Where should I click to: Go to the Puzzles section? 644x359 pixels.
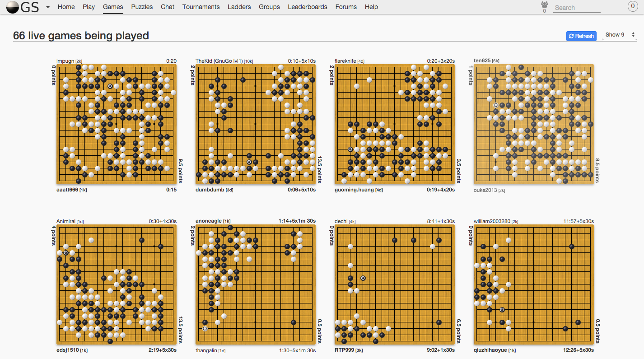click(142, 7)
